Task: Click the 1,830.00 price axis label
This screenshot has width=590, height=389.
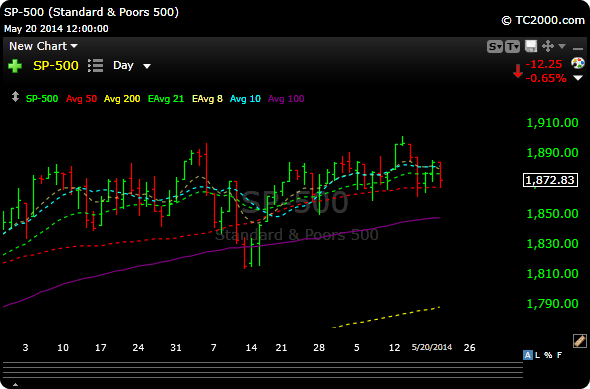Action: [552, 244]
